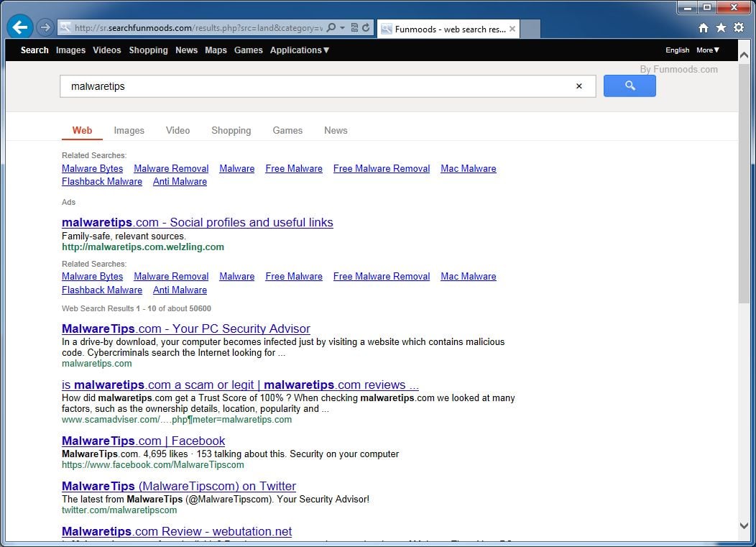Screen dimensions: 756x547
Task: Click the second Free Malware related link below ad
Action: 294,277
